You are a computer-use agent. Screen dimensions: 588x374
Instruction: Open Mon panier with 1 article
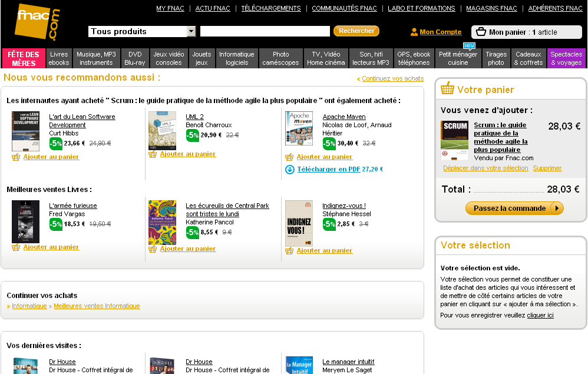[x=527, y=32]
